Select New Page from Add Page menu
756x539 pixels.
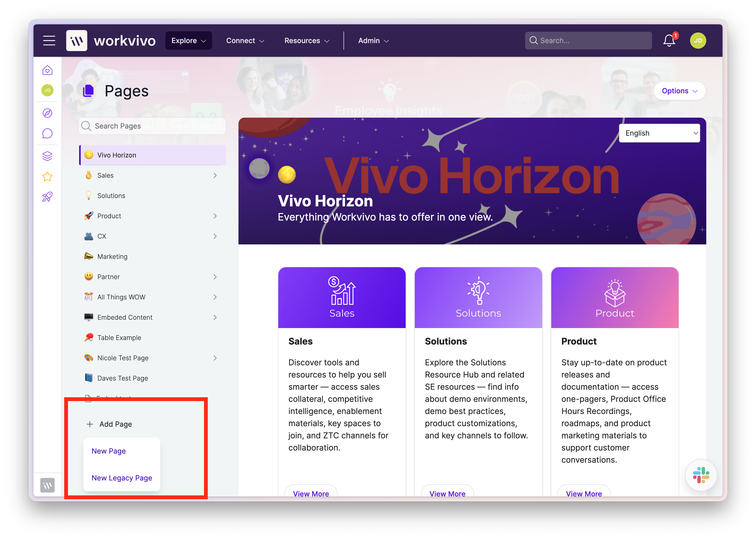pos(109,451)
